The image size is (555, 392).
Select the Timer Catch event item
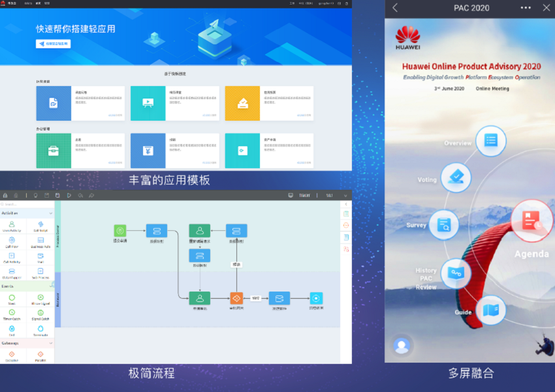coord(12,314)
